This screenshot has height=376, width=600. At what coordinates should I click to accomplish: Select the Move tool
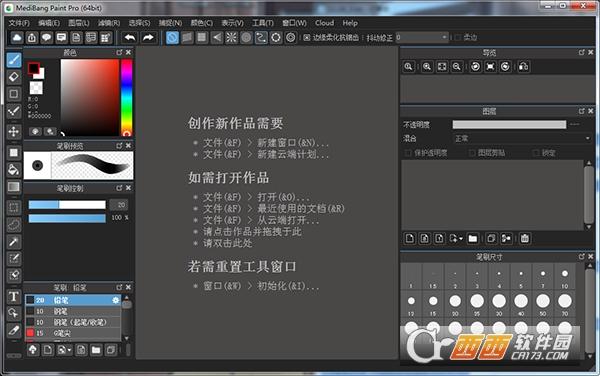(14, 132)
